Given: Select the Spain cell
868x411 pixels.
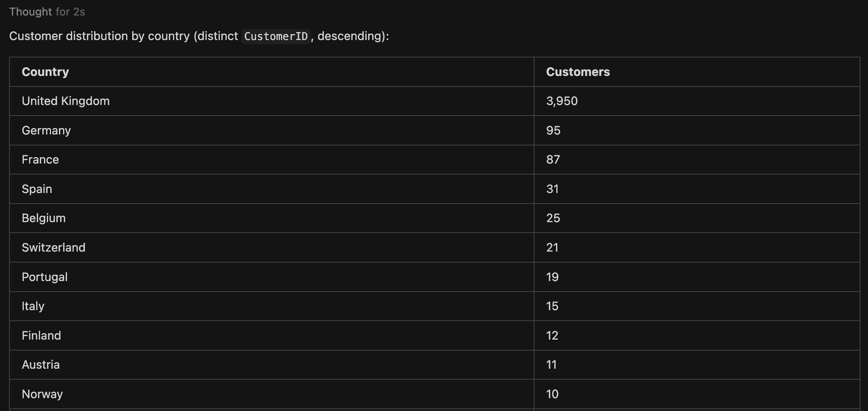Looking at the screenshot, I should tap(37, 189).
